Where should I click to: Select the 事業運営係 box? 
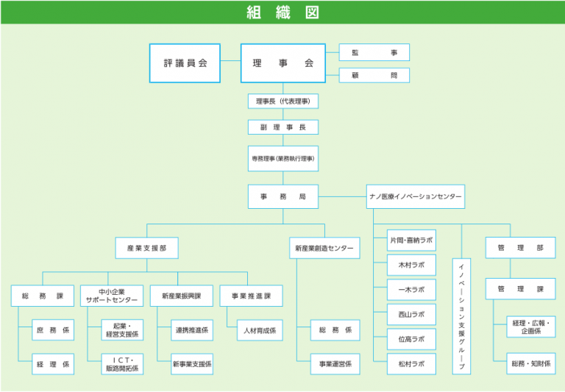(x=335, y=364)
